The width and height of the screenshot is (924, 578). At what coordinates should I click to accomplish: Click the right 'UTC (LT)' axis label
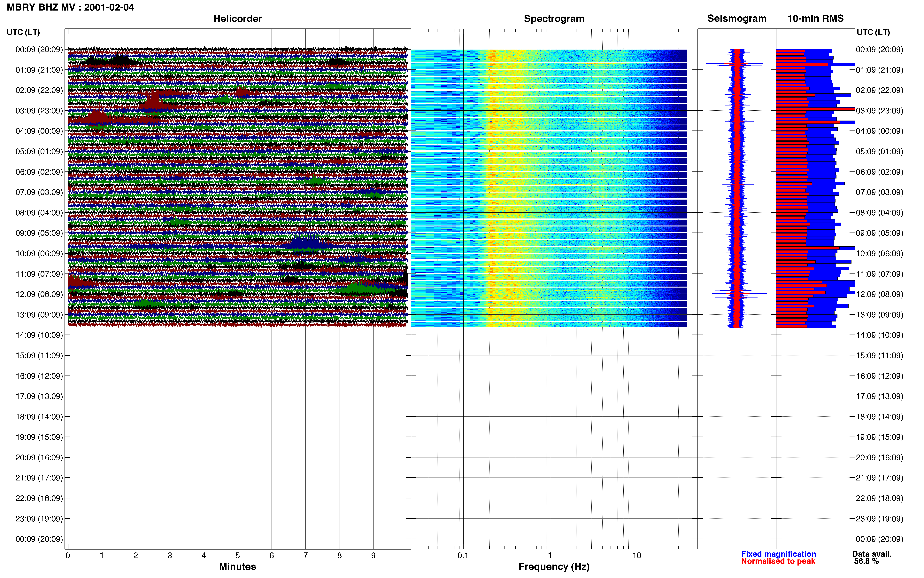(873, 32)
